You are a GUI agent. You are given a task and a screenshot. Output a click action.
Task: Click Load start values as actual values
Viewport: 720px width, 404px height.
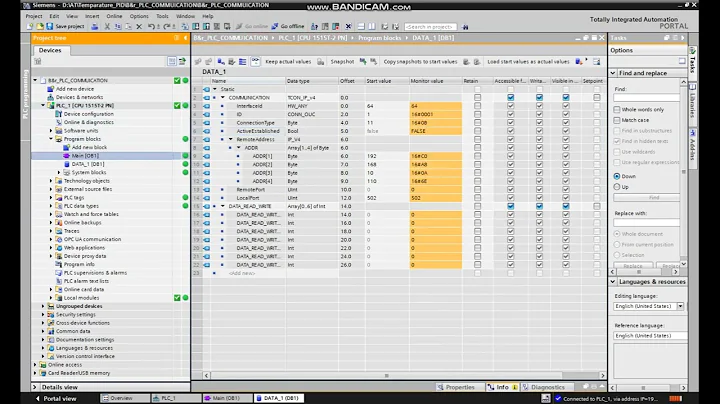[x=528, y=62]
